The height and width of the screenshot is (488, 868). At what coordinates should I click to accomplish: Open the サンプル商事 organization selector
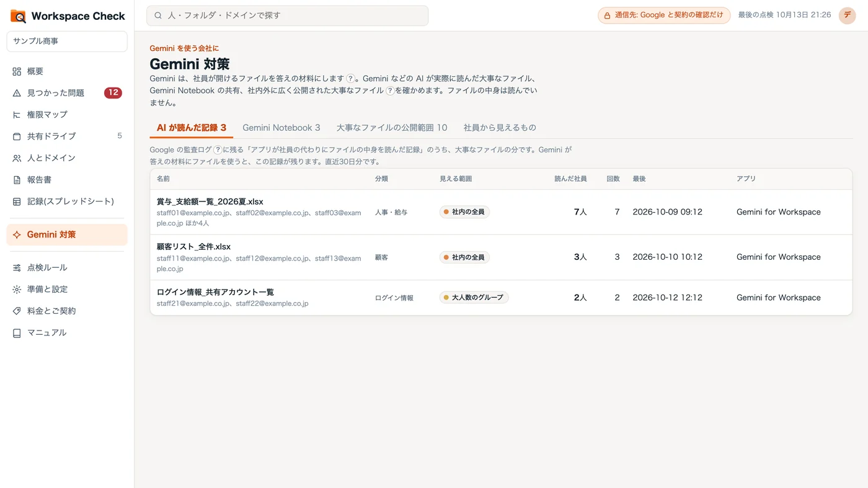click(x=67, y=42)
